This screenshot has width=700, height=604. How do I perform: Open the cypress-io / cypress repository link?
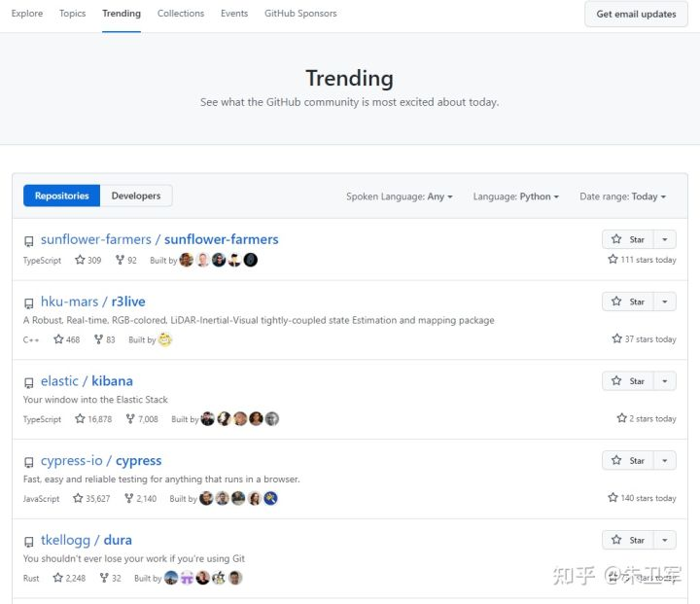click(x=101, y=461)
